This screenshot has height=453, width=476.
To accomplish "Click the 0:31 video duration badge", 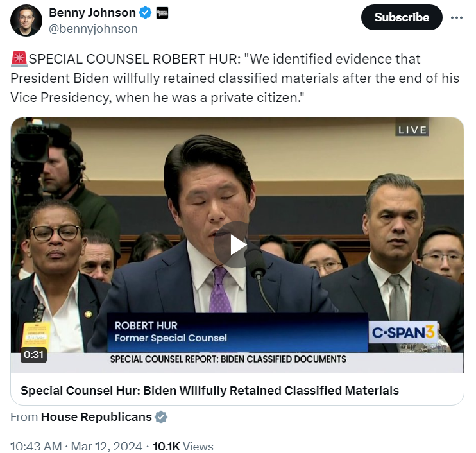I will [33, 355].
